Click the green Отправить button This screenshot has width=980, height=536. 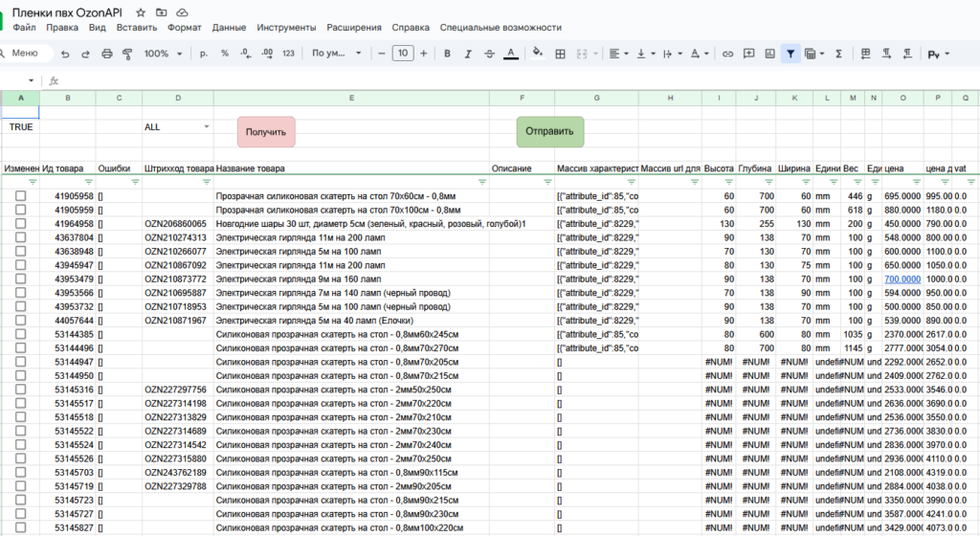[x=549, y=131]
